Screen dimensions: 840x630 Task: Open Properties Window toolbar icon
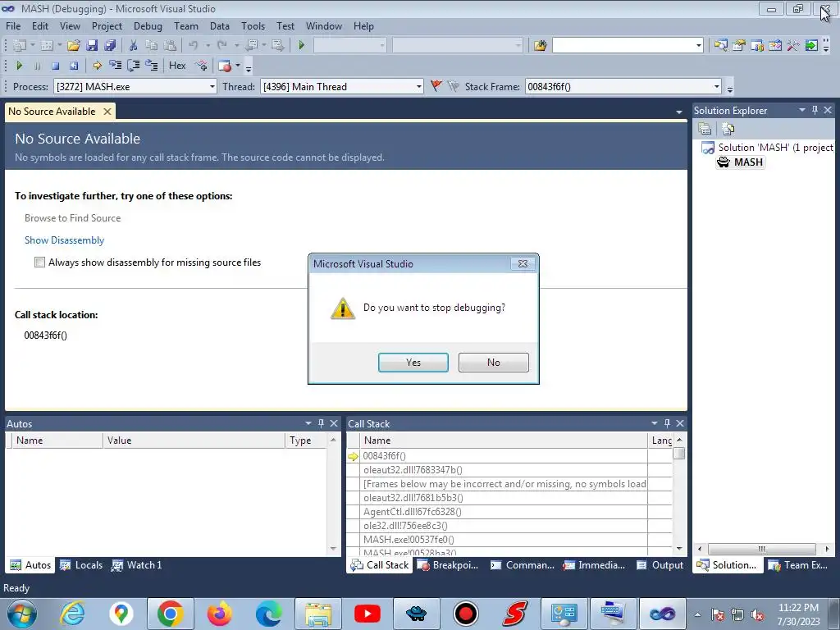739,46
